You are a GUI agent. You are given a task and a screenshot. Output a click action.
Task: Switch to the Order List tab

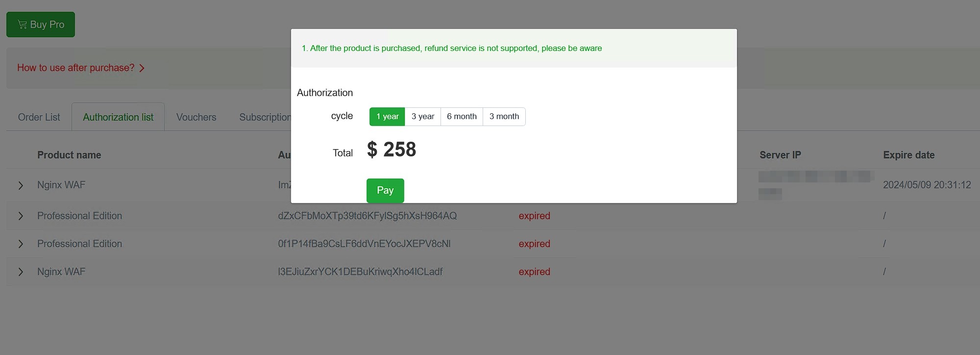pyautogui.click(x=39, y=117)
